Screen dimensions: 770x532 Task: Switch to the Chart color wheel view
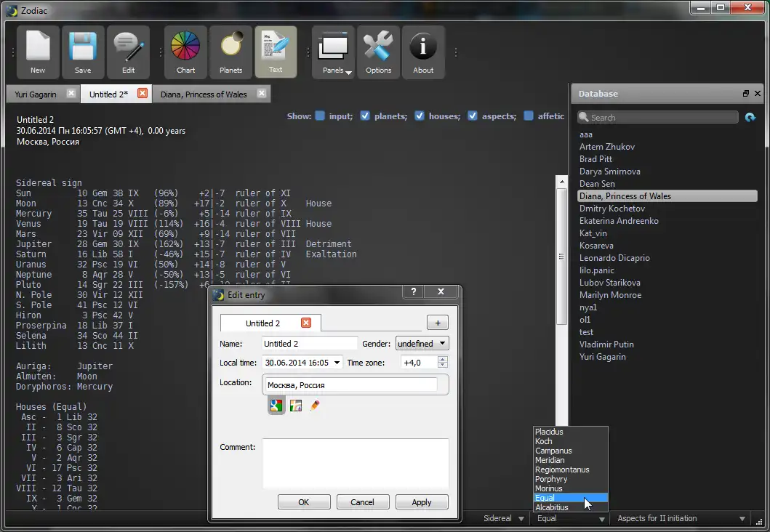tap(185, 52)
